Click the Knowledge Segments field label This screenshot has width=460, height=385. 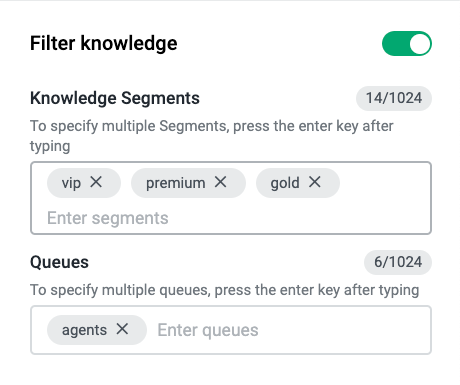tap(115, 98)
